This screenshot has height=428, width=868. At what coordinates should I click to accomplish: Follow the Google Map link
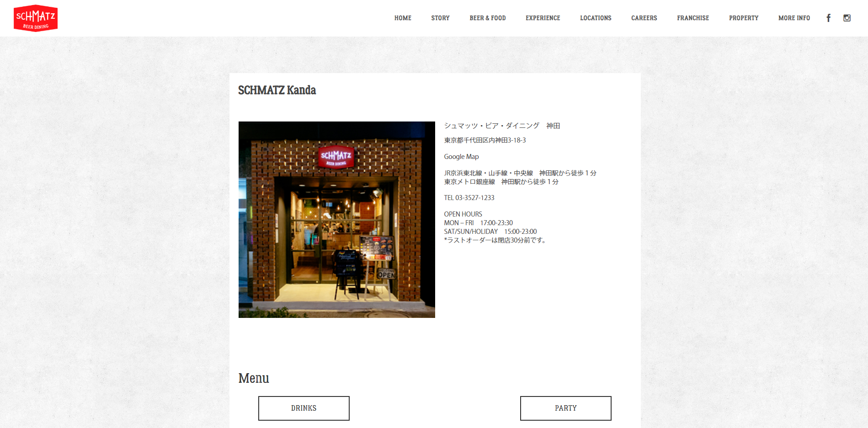[x=461, y=157]
